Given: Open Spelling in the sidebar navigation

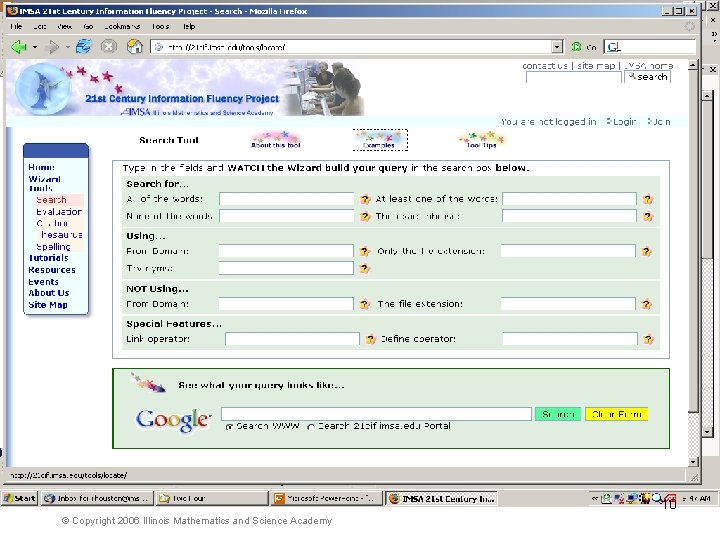Looking at the screenshot, I should [53, 247].
